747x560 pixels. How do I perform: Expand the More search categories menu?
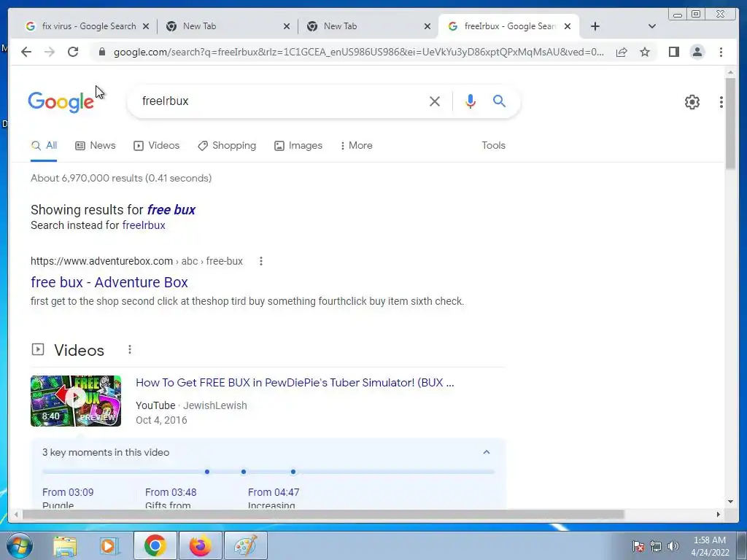[356, 145]
